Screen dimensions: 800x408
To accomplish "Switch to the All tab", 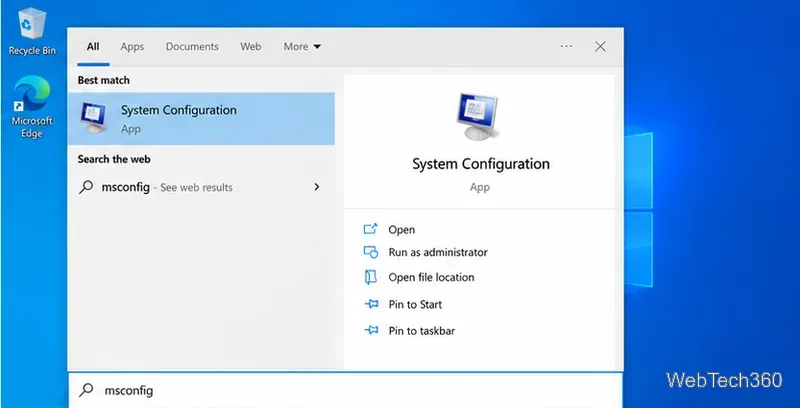I will (93, 46).
